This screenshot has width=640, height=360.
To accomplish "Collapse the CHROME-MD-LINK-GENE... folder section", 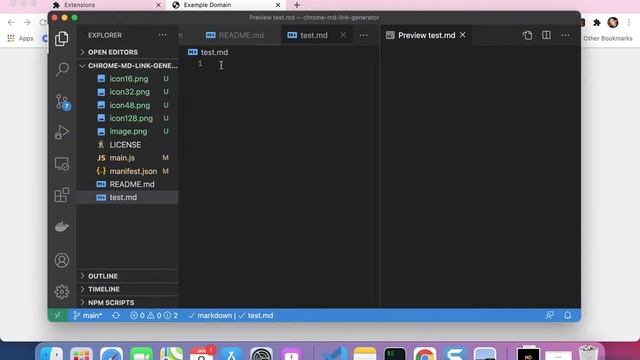I will pos(128,65).
